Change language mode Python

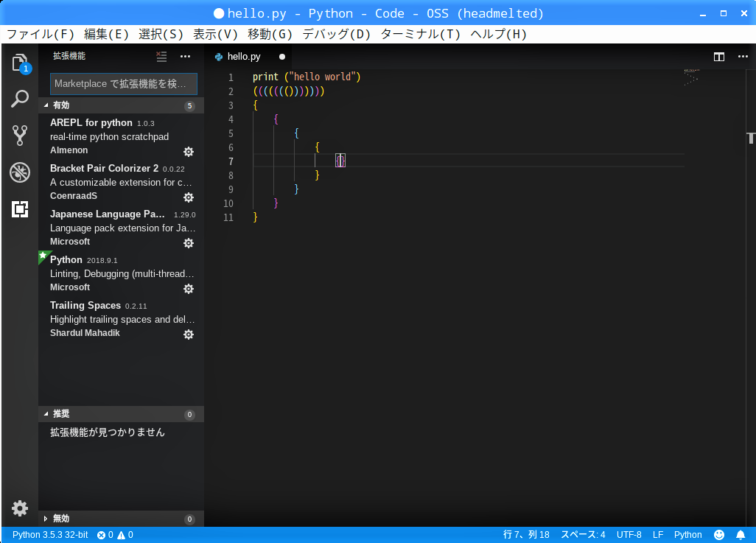click(x=687, y=535)
